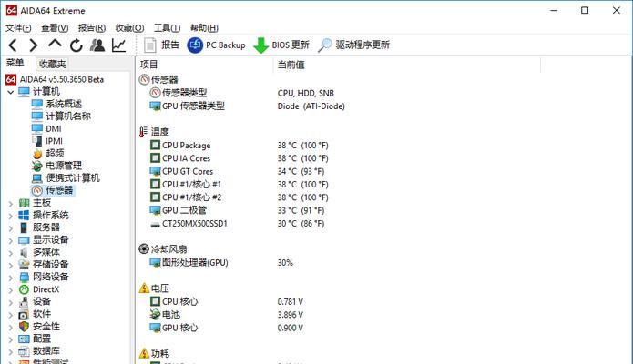The height and width of the screenshot is (364, 633).
Task: Go forward with the right arrow
Action: (x=34, y=45)
